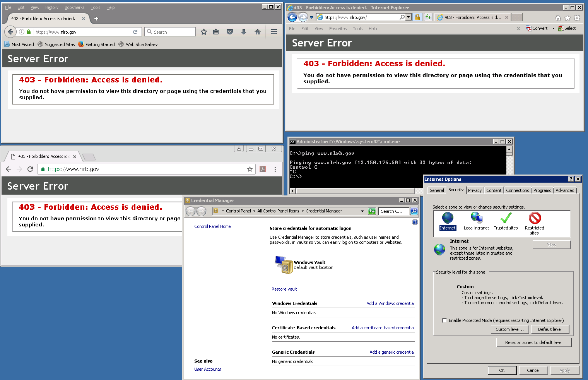Click Add a generic credential link

point(392,352)
